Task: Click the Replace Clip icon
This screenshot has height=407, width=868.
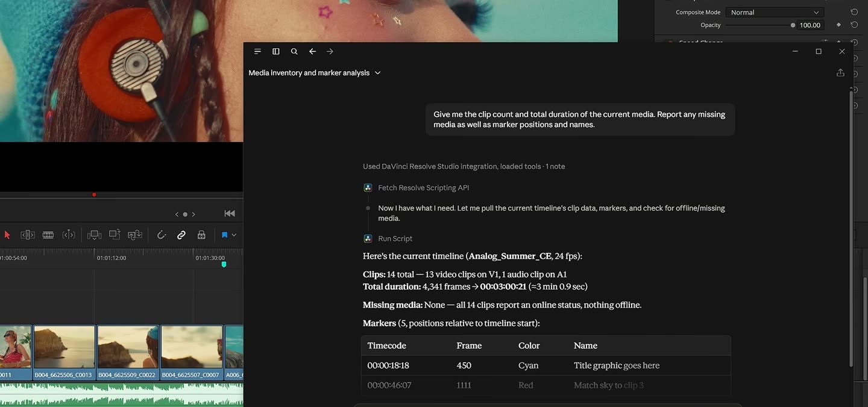Action: tap(135, 235)
